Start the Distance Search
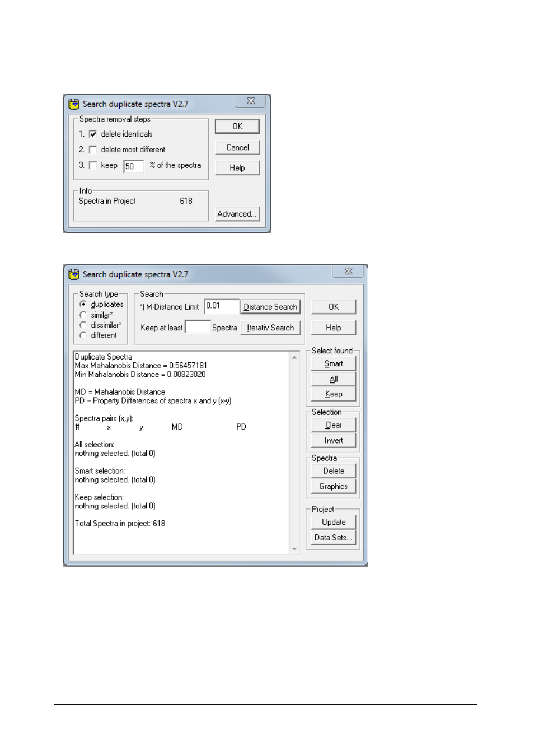Viewport: 534px width, 756px height. pyautogui.click(x=270, y=307)
